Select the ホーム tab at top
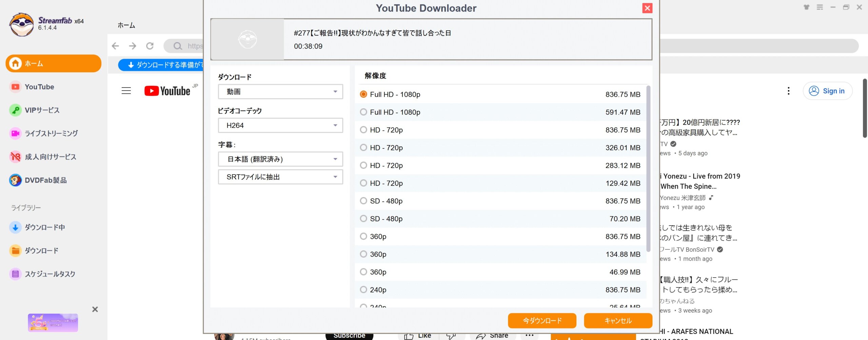The image size is (868, 340). (126, 25)
